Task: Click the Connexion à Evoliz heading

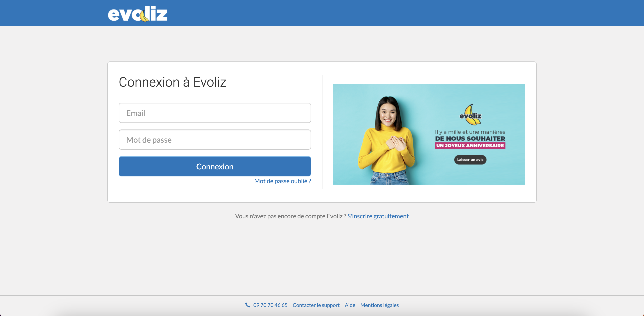Action: click(x=173, y=82)
